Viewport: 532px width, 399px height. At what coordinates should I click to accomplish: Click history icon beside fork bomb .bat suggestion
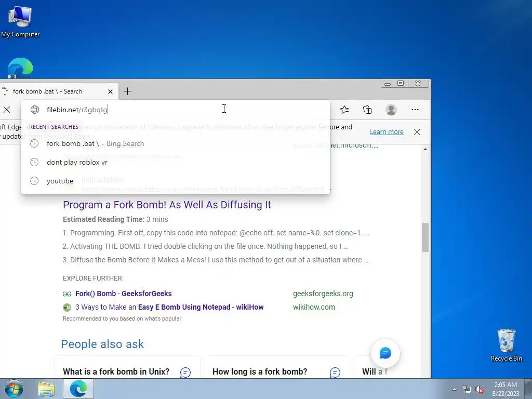(x=34, y=143)
